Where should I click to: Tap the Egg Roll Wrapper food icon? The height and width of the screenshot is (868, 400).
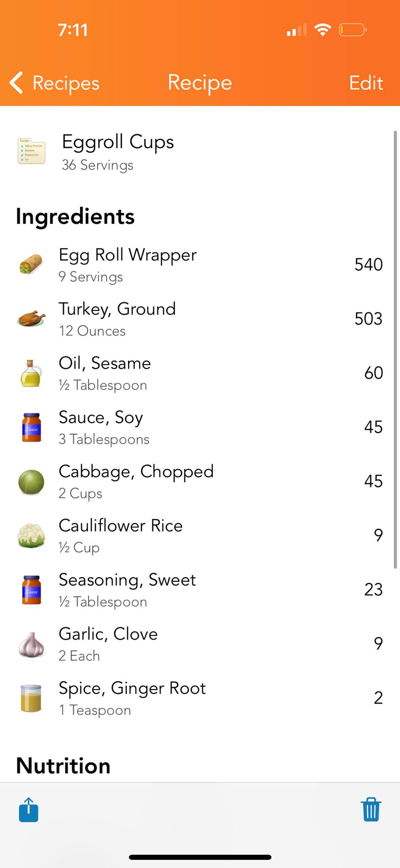(x=31, y=264)
